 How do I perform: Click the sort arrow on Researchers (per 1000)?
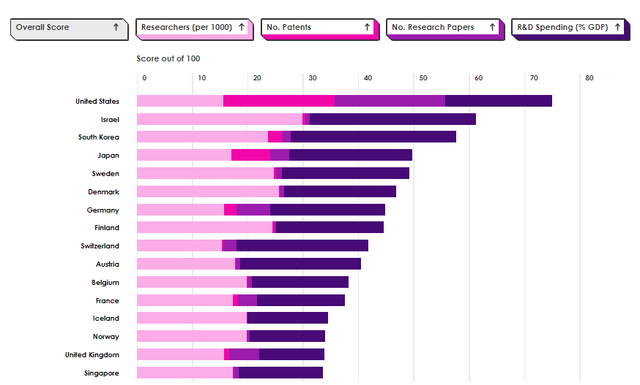[x=242, y=27]
